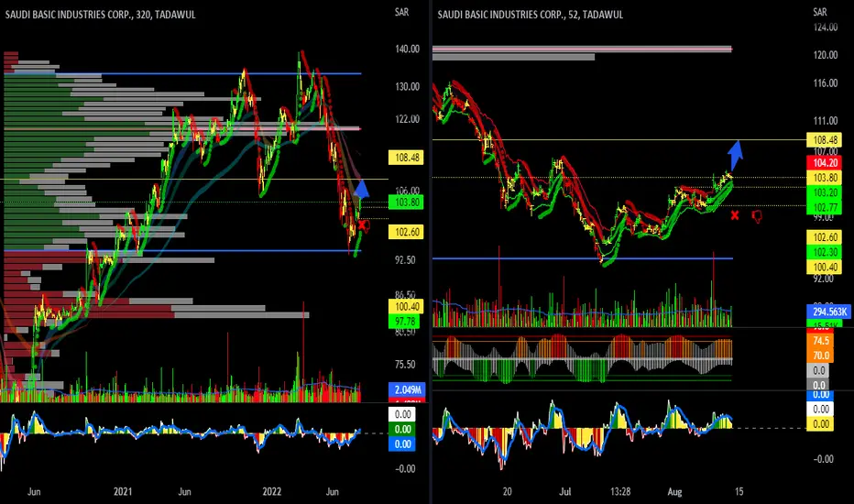Click the yellow 102.60 label on the 52 chart
Viewport: 854px width, 504px height.
click(x=825, y=237)
